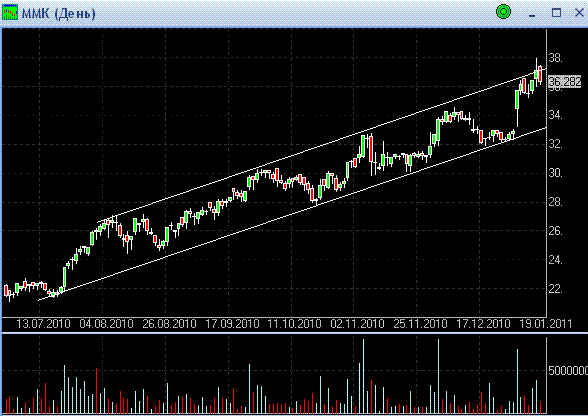
Task: Click the 02.11.2010 date label
Action: (x=357, y=324)
